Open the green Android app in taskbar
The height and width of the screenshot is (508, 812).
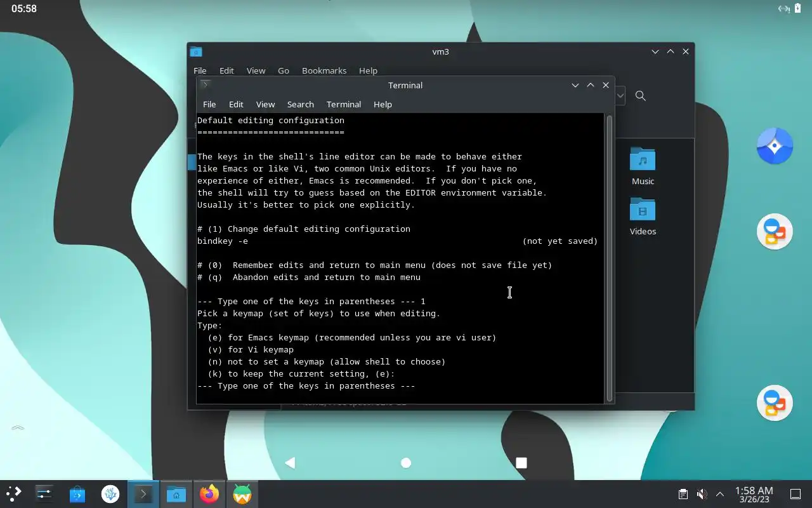tap(242, 494)
